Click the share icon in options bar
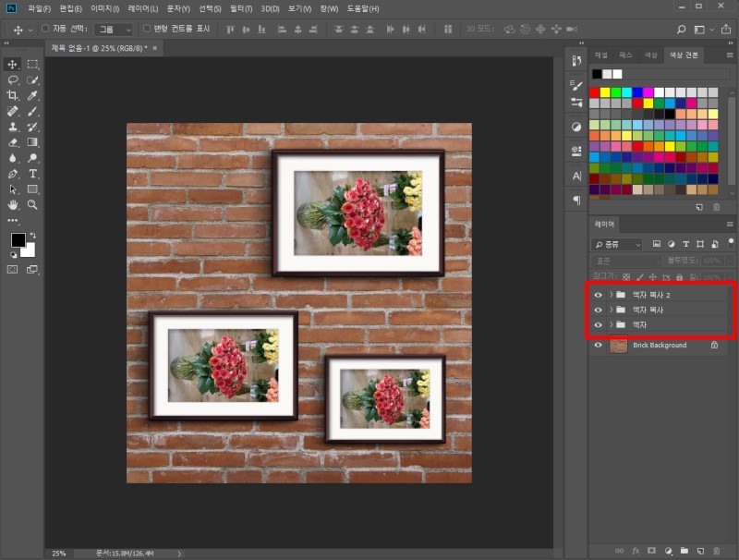The height and width of the screenshot is (560, 739). [726, 30]
